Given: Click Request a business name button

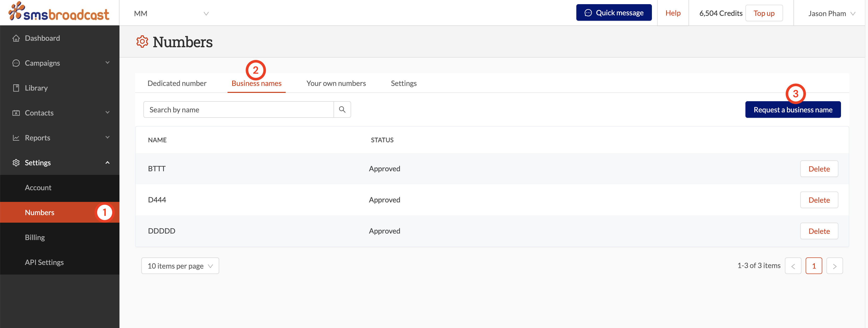Looking at the screenshot, I should [792, 110].
